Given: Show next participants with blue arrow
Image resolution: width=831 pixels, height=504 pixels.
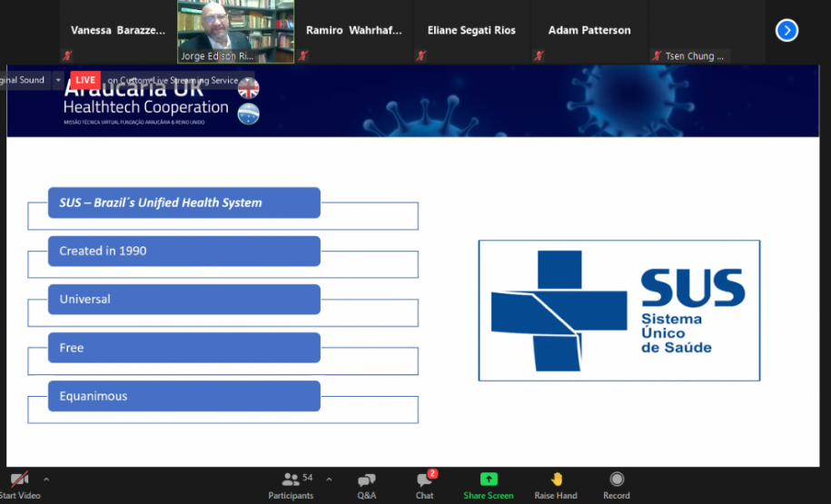Looking at the screenshot, I should coord(786,30).
